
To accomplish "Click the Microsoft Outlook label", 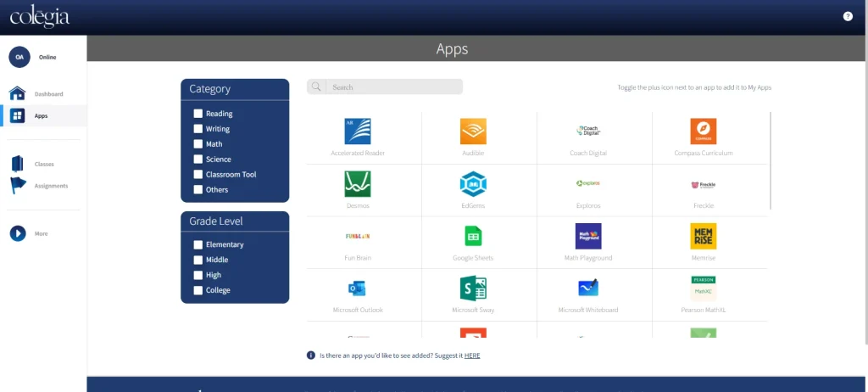I will (358, 310).
